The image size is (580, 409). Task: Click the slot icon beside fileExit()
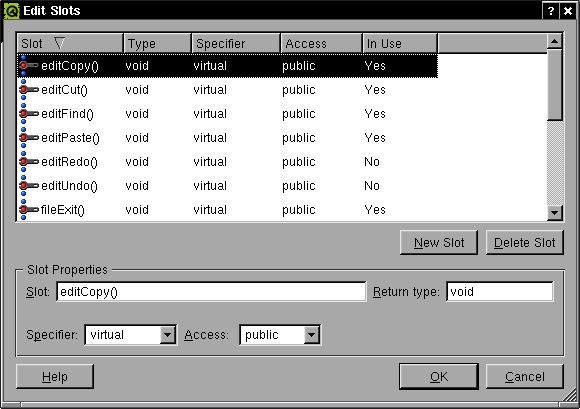tap(29, 210)
